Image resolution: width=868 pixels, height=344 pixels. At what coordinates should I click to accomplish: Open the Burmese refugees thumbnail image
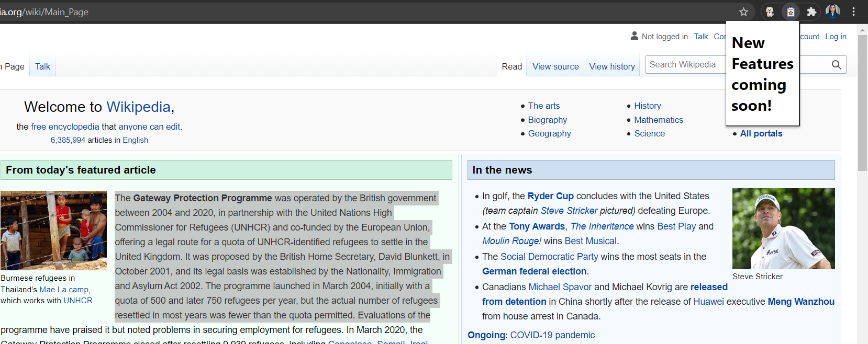click(x=53, y=231)
